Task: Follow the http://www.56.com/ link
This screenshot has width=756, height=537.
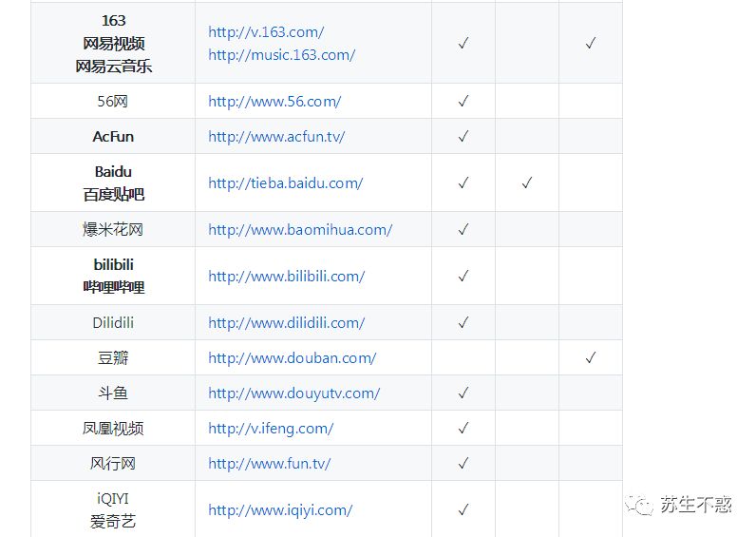Action: pos(274,102)
